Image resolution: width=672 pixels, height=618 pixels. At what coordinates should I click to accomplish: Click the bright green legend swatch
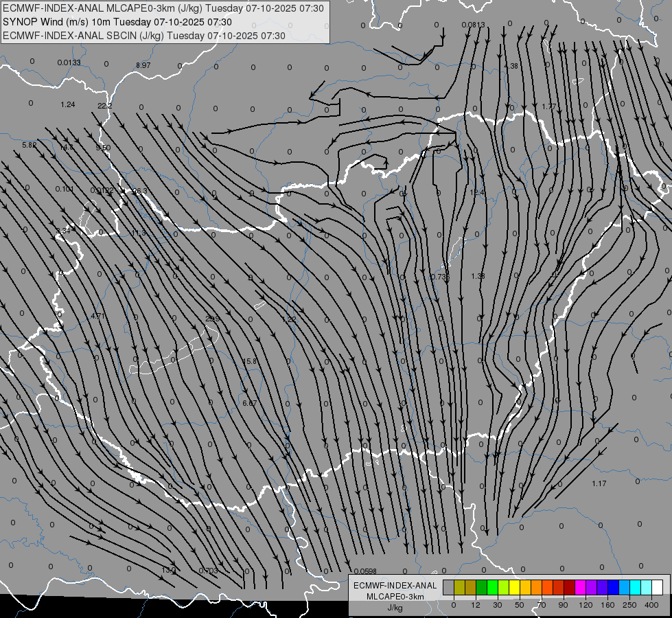tap(492, 587)
